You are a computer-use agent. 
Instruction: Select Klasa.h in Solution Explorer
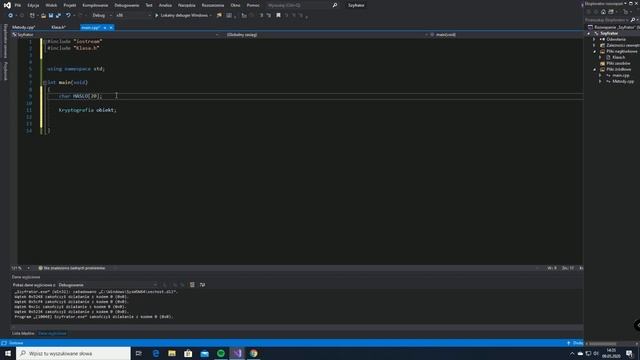tap(618, 58)
